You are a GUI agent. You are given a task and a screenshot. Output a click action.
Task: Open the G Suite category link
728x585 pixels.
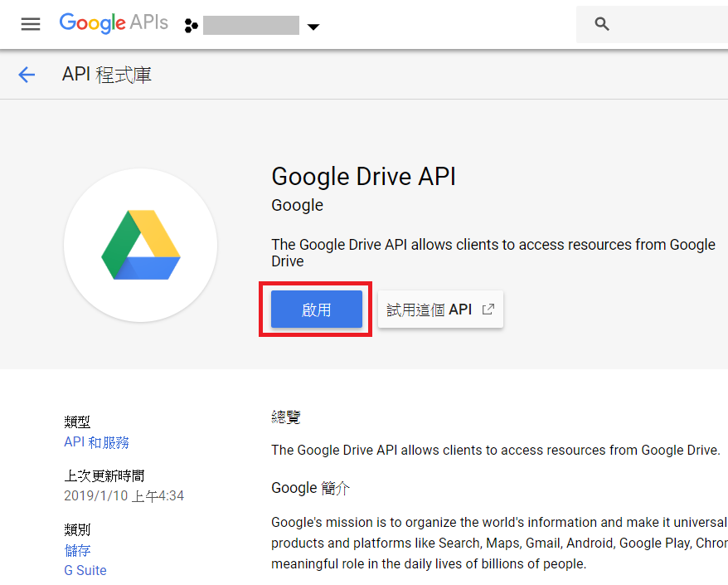click(85, 570)
